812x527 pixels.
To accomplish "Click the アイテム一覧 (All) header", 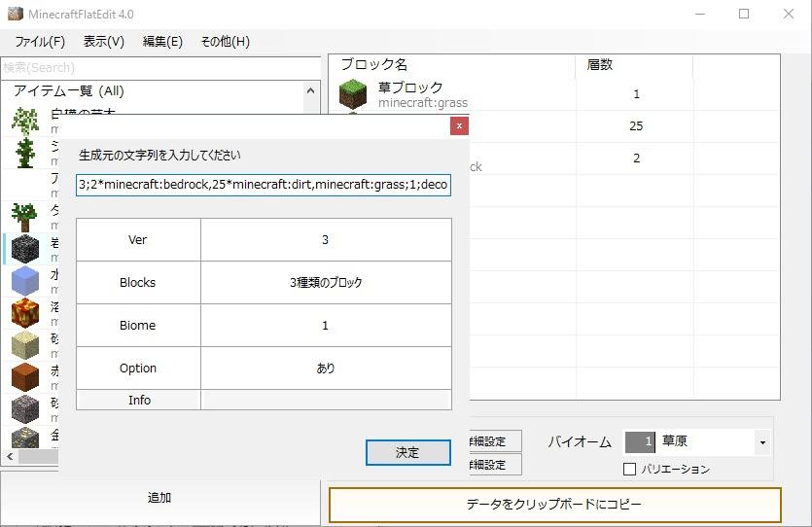I will [69, 91].
